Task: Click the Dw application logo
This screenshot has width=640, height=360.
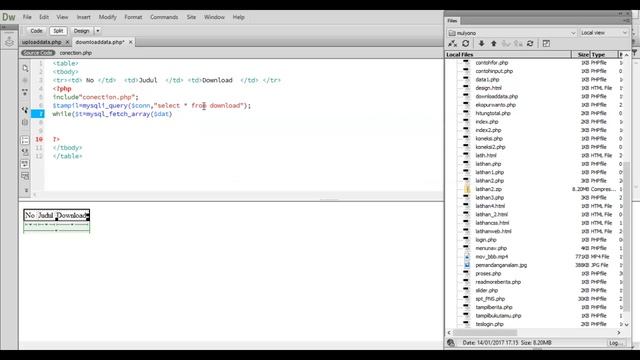Action: (9, 17)
